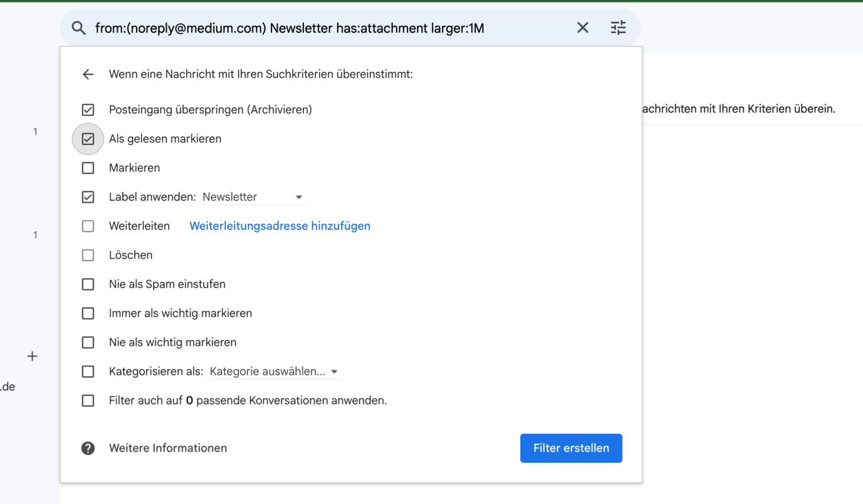
Task: Enable Immer als wichtig markieren
Action: point(88,313)
